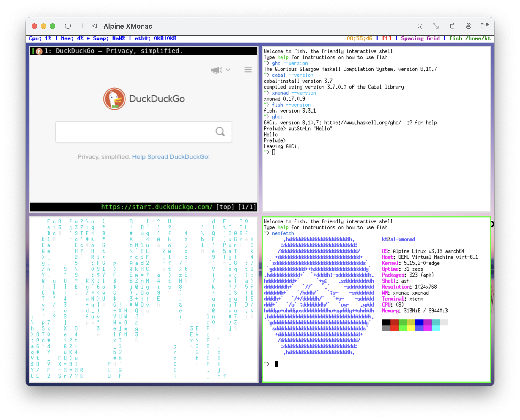
Task: Click the double-chevron expander on the terminal edge
Action: point(493,224)
